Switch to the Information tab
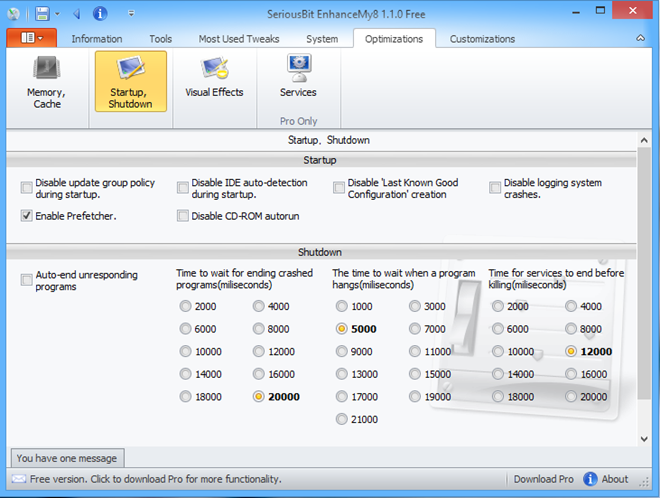This screenshot has width=660, height=498. 97,39
